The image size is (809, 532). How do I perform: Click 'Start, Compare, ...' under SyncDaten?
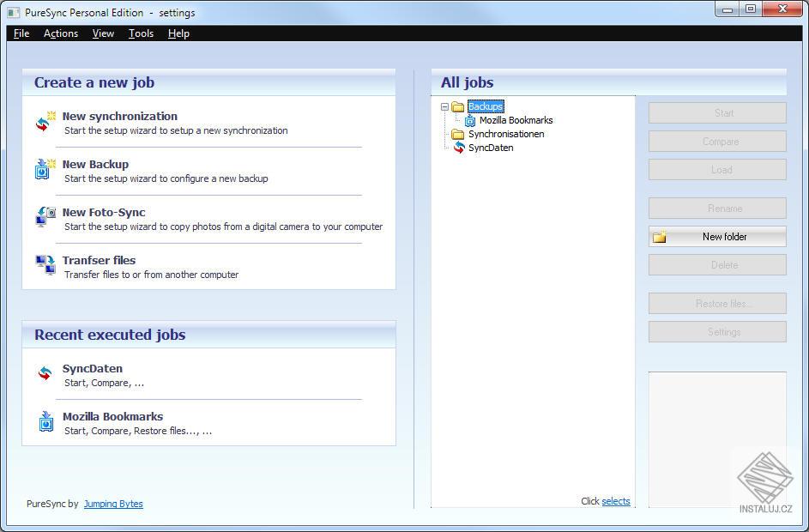coord(104,383)
